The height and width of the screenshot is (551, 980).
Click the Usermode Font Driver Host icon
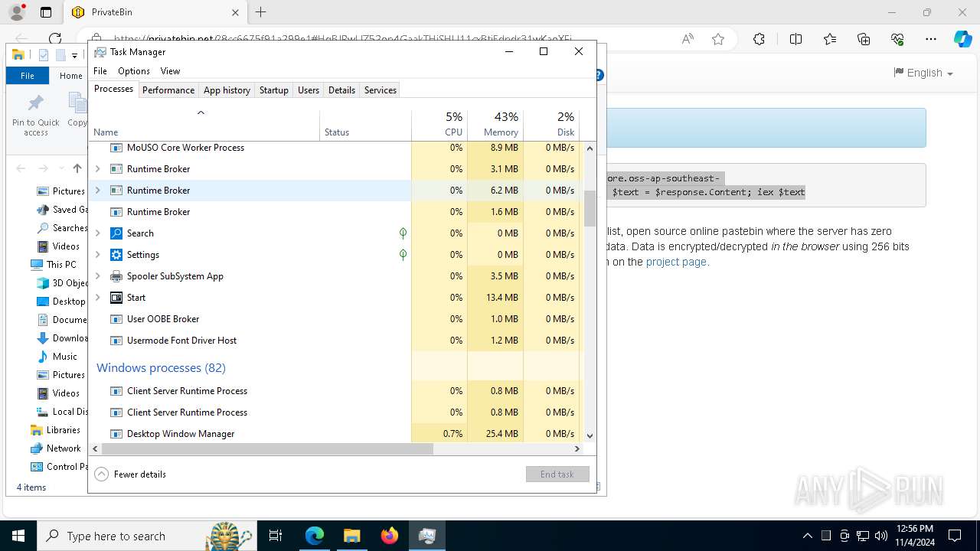click(x=116, y=341)
